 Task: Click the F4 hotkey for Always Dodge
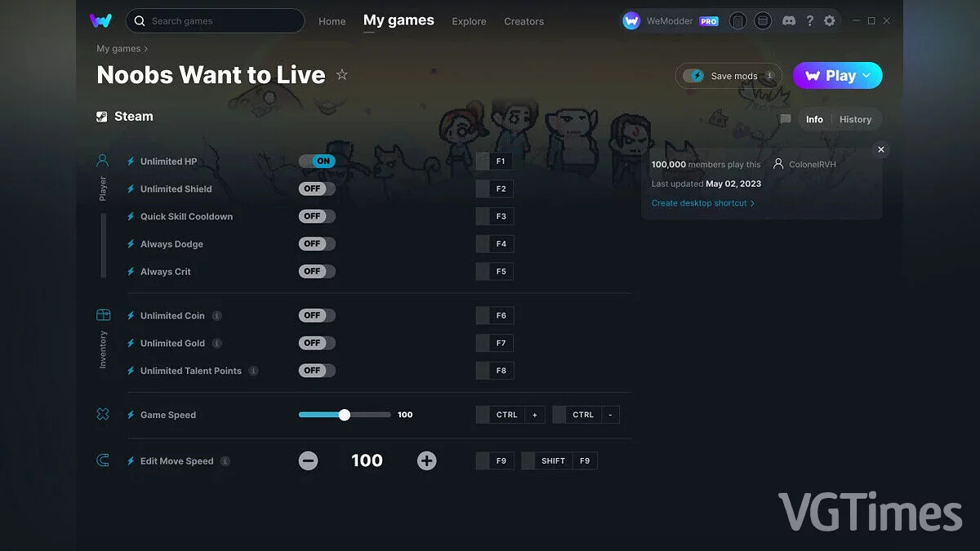[494, 244]
